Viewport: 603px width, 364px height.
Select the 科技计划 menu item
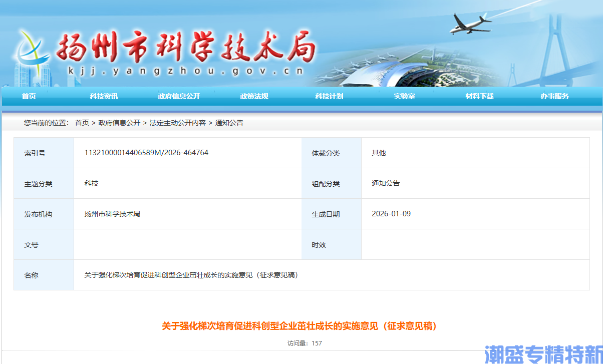pyautogui.click(x=329, y=97)
